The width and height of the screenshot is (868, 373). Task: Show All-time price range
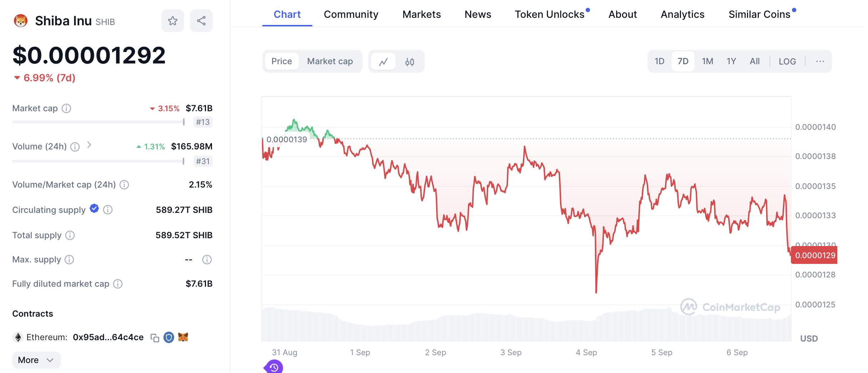(x=755, y=61)
